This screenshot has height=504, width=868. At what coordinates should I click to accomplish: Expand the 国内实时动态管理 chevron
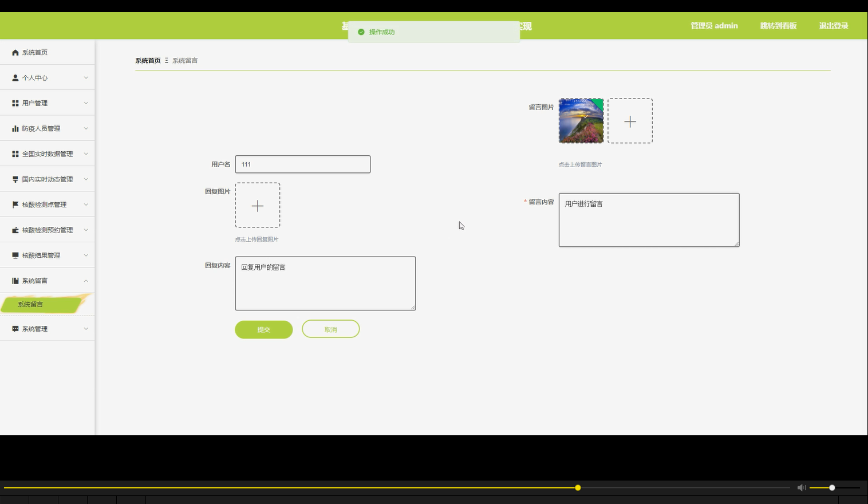coord(86,179)
